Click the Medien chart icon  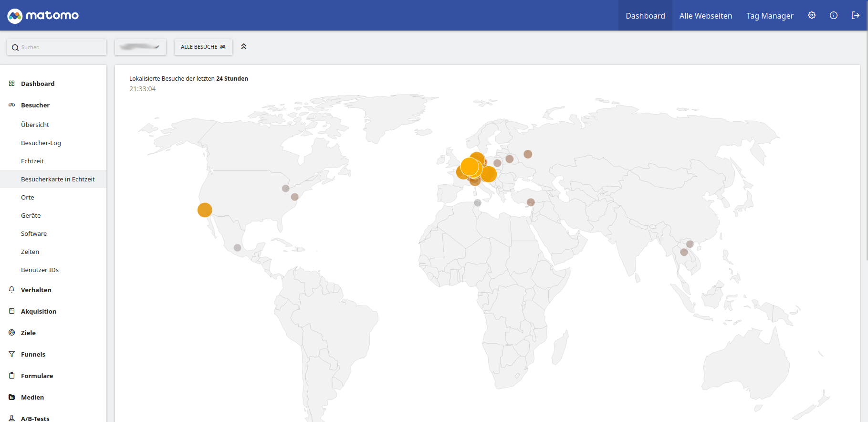pyautogui.click(x=12, y=397)
